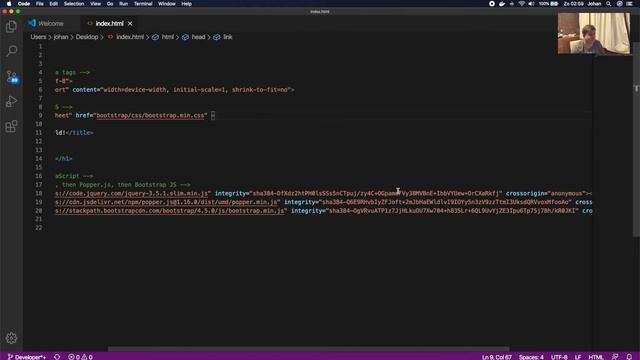Screen dimensions: 640x360
Task: Click the </title> closing tag on line 11
Action: [x=79, y=133]
